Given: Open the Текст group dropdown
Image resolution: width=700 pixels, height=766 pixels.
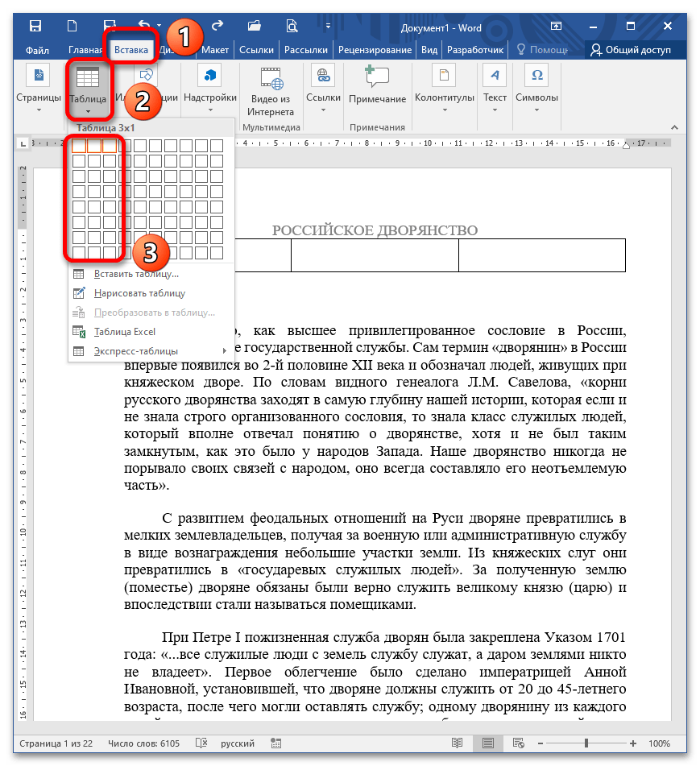Looking at the screenshot, I should (495, 89).
